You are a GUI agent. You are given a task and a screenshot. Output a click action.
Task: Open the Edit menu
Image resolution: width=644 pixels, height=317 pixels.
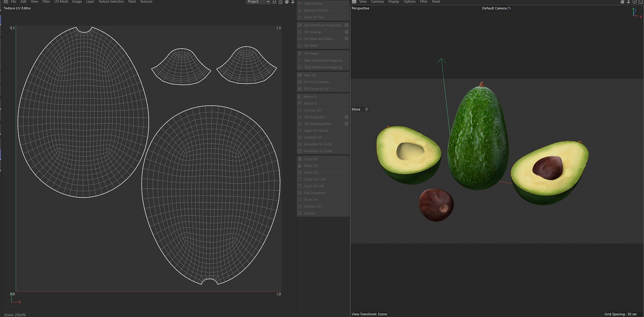click(x=23, y=2)
